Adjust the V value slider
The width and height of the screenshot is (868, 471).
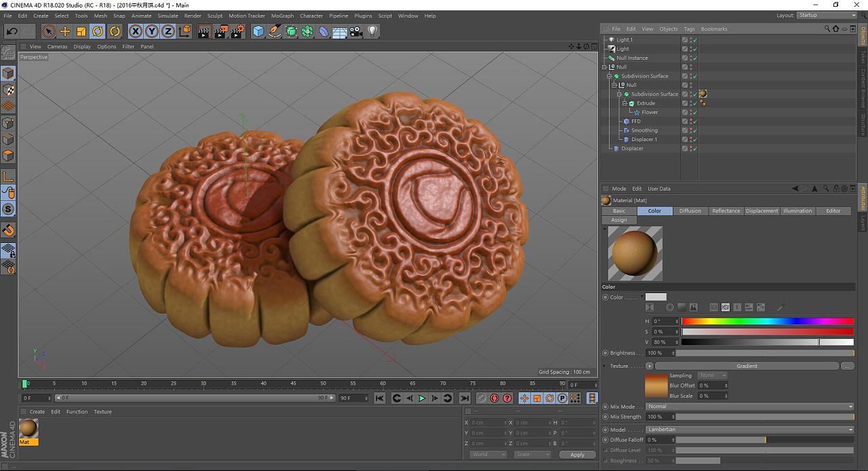click(768, 342)
